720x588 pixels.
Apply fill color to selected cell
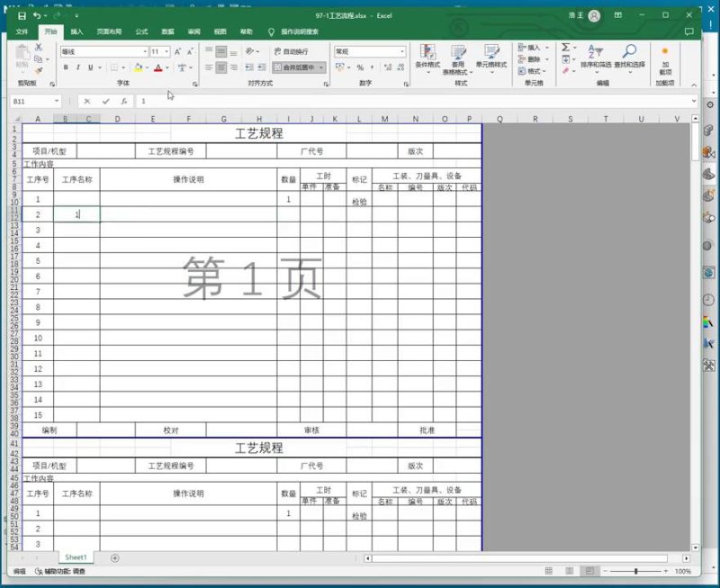[x=139, y=68]
